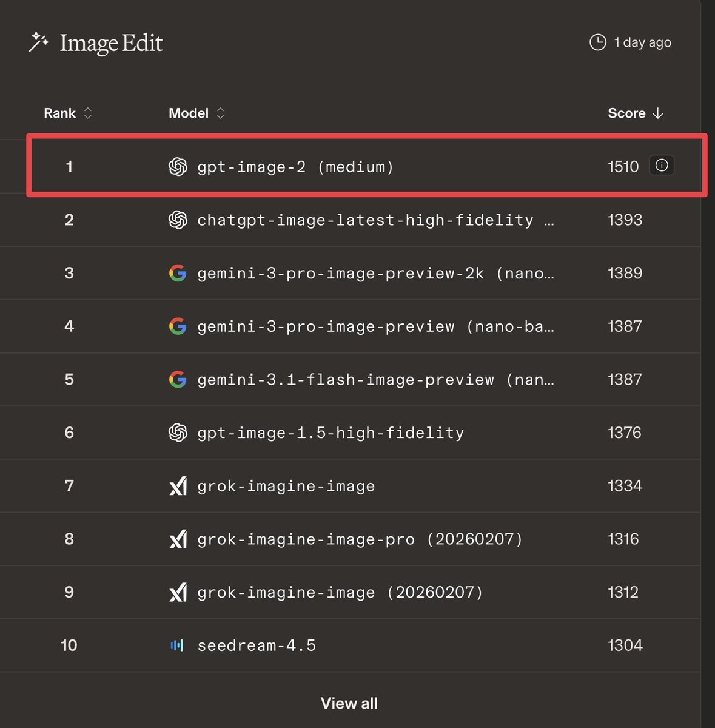This screenshot has height=728, width=715.
Task: Toggle sort order using Rank arrows
Action: (88, 113)
